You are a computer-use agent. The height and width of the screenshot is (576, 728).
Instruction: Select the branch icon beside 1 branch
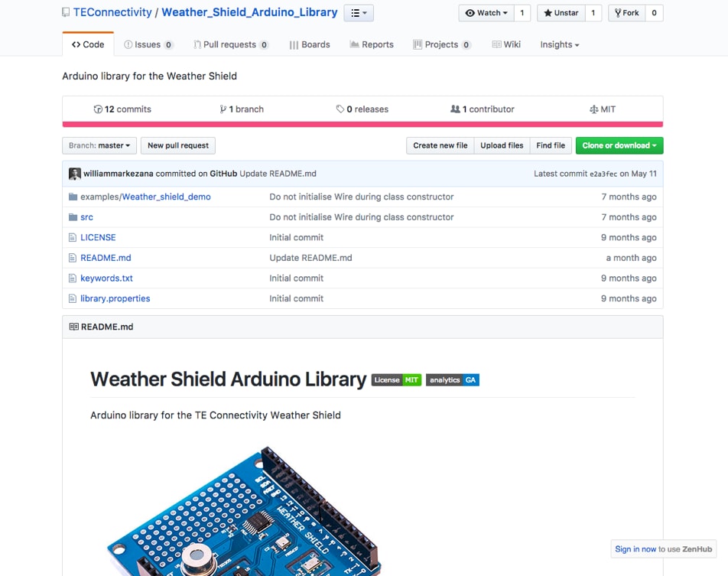223,109
